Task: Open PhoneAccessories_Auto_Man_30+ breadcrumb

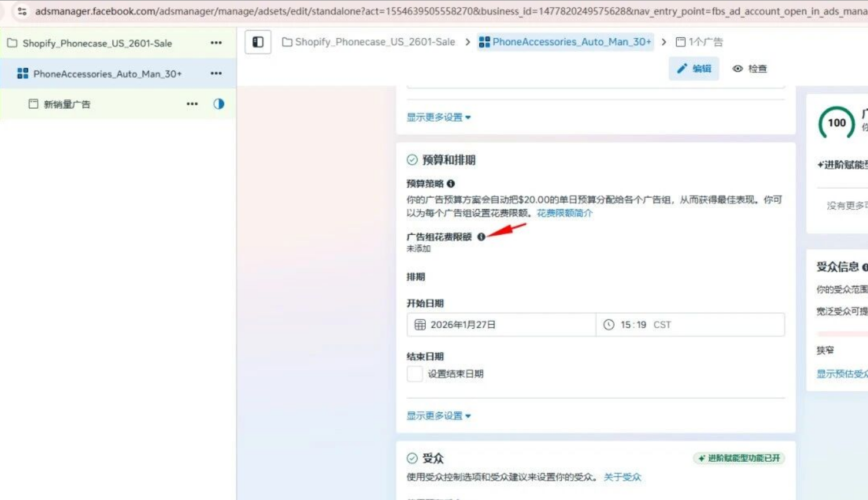Action: point(566,42)
